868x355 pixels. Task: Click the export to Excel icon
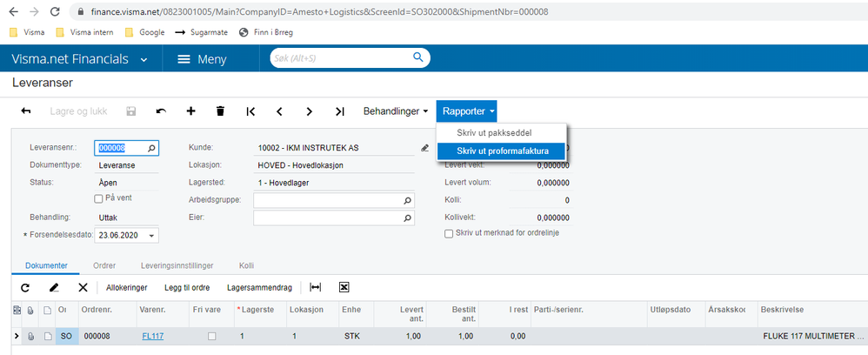pyautogui.click(x=344, y=287)
